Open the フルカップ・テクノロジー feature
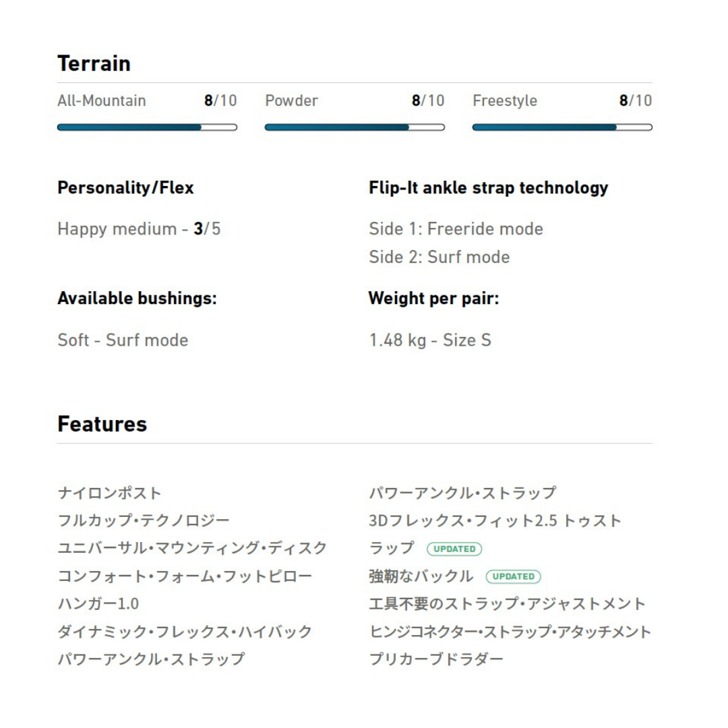This screenshot has height=728, width=728. [144, 520]
